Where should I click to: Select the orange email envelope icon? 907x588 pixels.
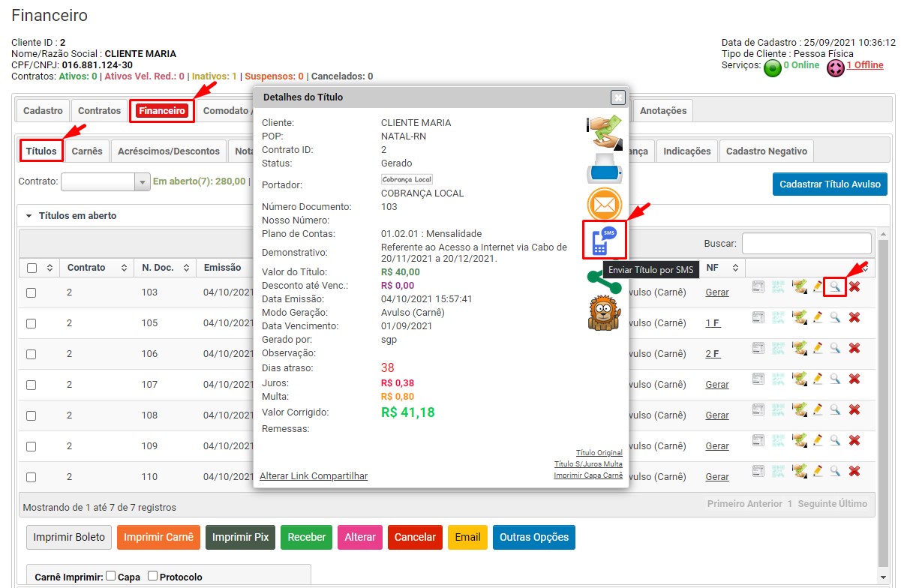[x=604, y=204]
